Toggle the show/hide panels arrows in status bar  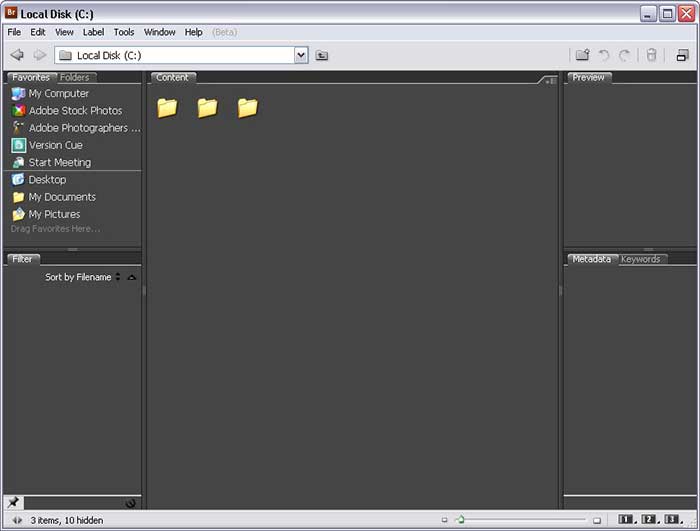point(17,520)
